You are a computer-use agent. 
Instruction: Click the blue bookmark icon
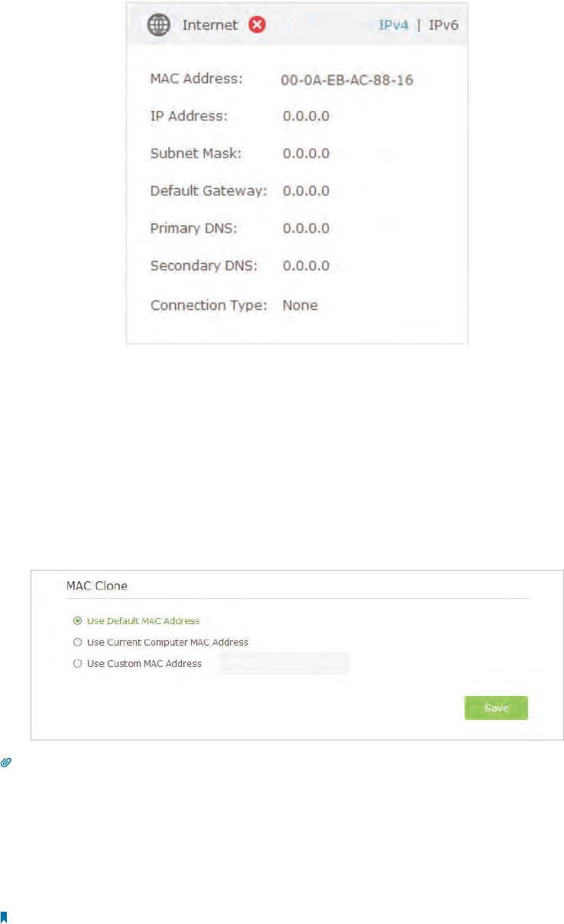point(4,916)
